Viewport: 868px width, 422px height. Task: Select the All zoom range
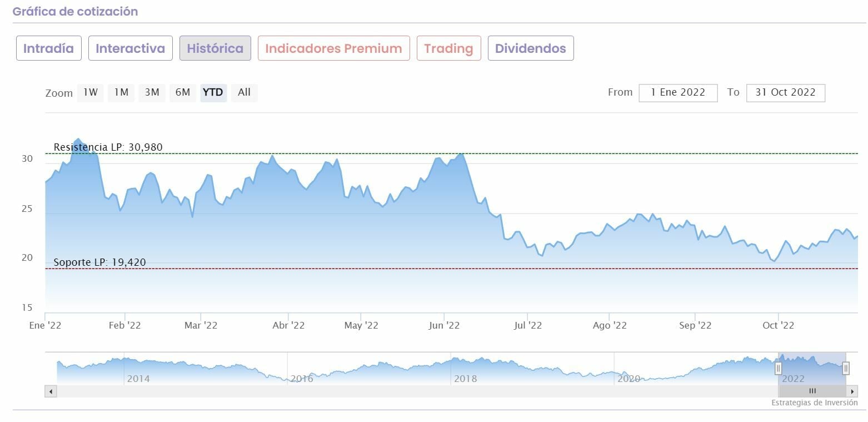244,92
